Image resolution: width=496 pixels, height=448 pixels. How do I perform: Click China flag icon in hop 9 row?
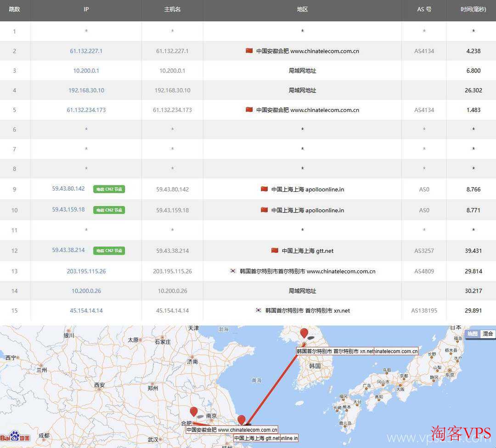pos(264,189)
